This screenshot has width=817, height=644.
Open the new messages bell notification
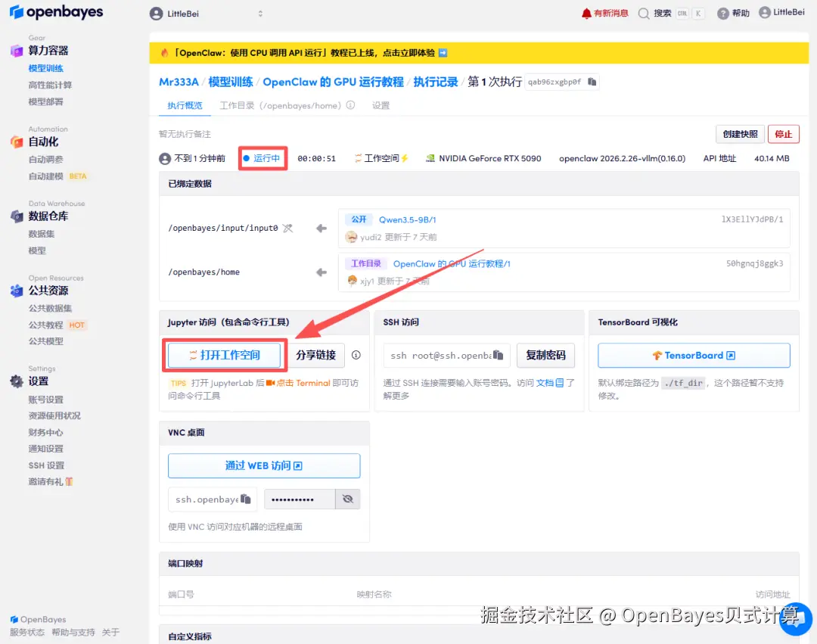coord(604,13)
